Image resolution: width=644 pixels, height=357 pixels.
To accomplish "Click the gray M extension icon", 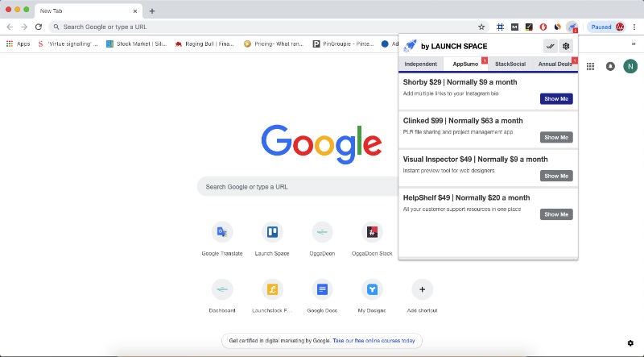I will point(514,27).
